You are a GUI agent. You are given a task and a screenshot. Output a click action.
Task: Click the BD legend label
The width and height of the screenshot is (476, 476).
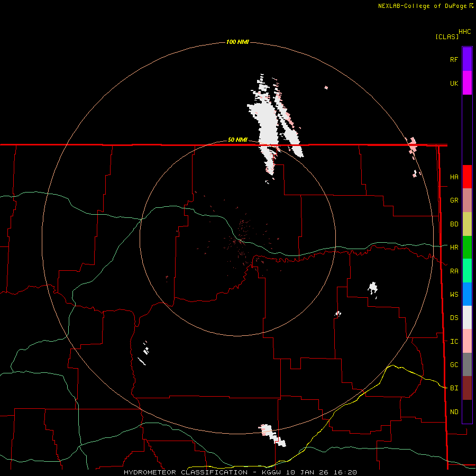(x=454, y=224)
